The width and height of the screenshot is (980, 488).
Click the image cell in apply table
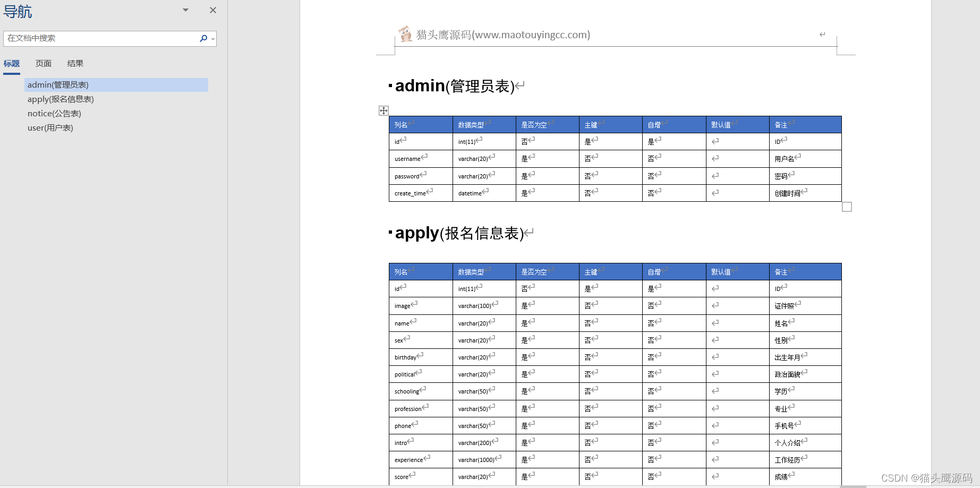tap(421, 306)
